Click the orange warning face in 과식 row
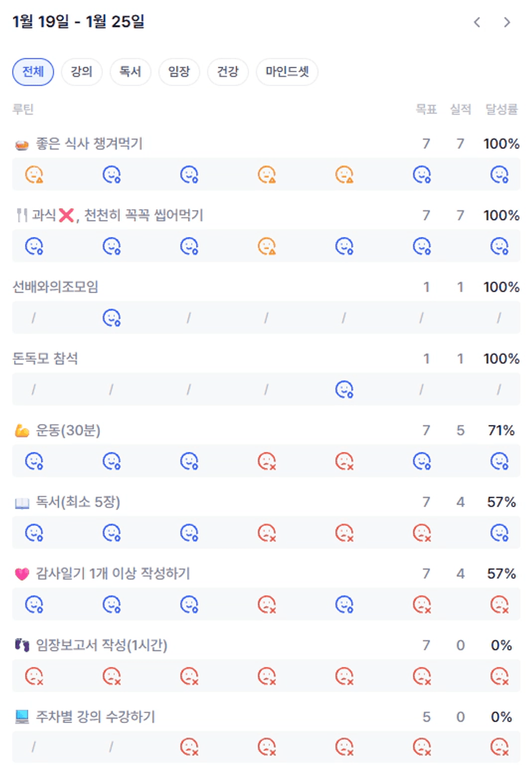Image resolution: width=532 pixels, height=770 pixels. (266, 246)
